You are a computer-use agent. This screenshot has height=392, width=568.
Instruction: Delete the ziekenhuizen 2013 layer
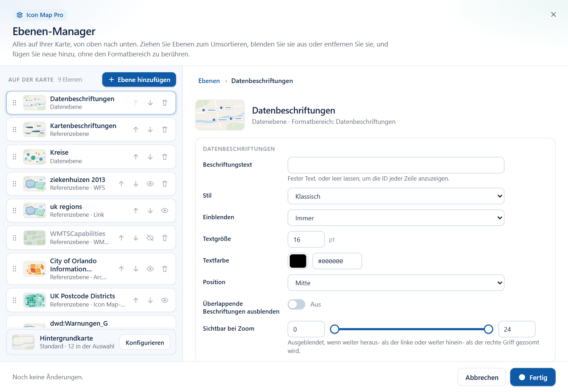(165, 184)
